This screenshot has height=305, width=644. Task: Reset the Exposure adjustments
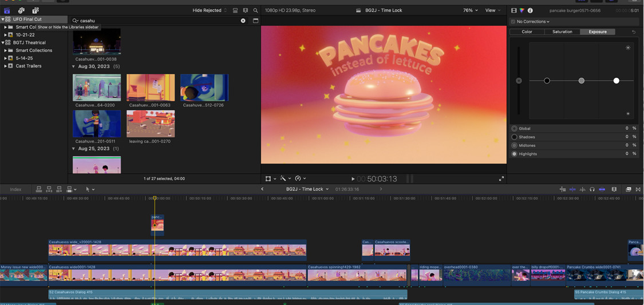(634, 32)
